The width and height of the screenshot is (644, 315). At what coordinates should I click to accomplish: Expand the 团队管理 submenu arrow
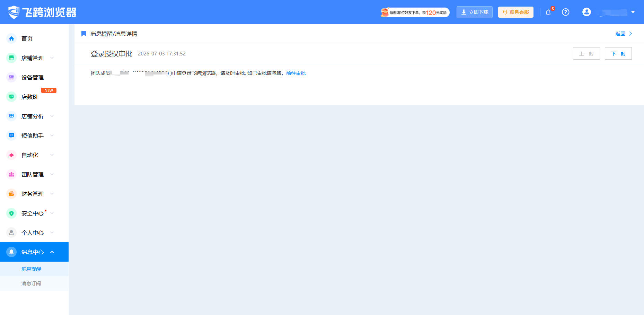(52, 174)
